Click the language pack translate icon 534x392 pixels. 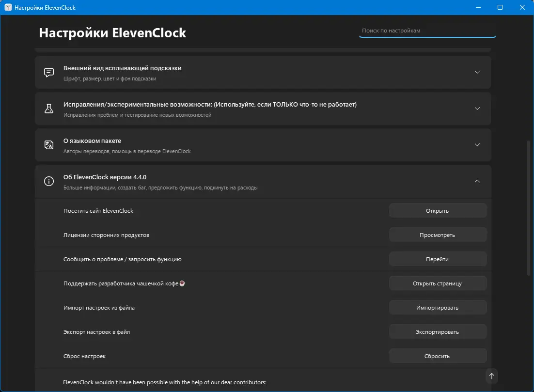(49, 145)
